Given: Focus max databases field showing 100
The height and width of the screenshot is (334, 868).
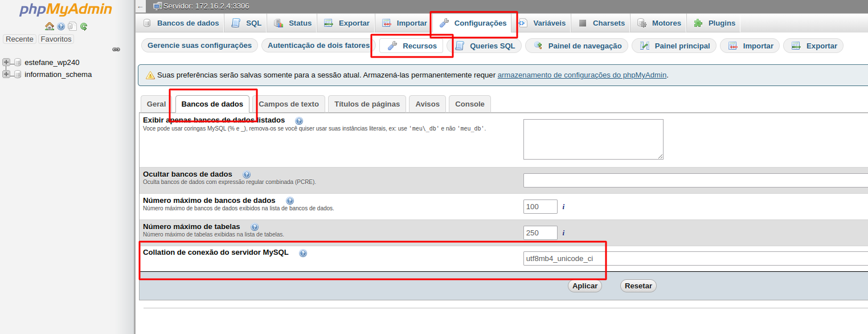Looking at the screenshot, I should pyautogui.click(x=541, y=206).
